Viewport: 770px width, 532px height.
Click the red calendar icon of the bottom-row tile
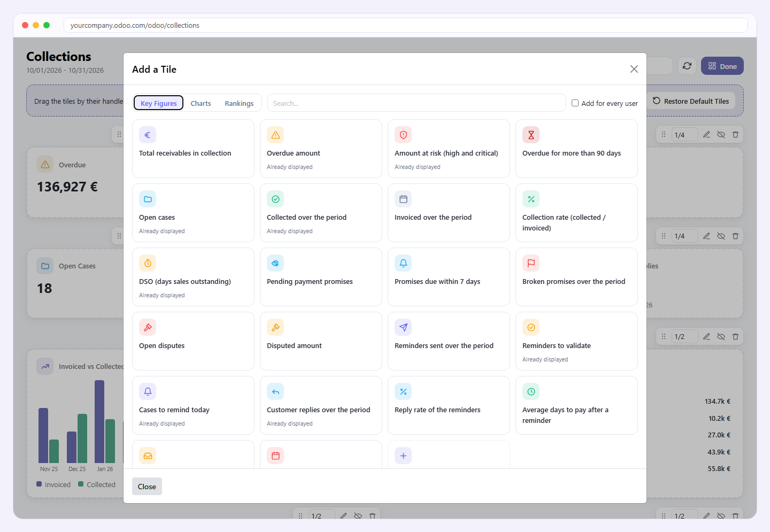click(x=275, y=456)
